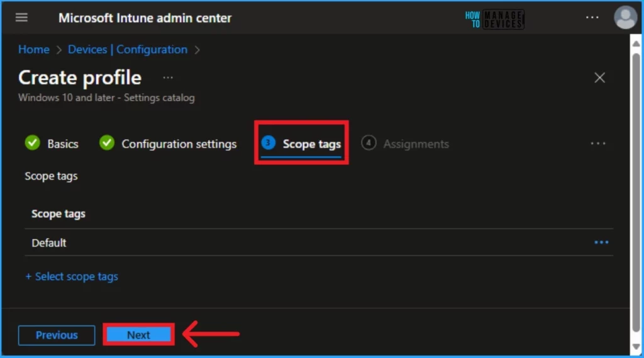
Task: Click the vertical scrollbar thumb
Action: pos(636,192)
